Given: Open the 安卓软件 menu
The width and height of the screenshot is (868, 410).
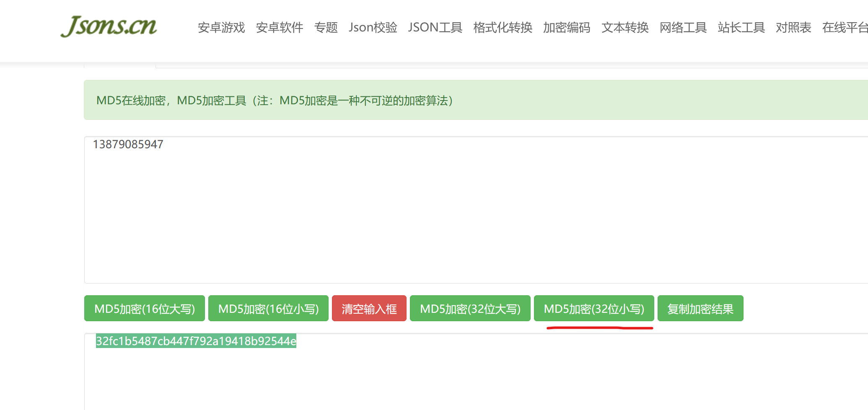Looking at the screenshot, I should pyautogui.click(x=280, y=28).
